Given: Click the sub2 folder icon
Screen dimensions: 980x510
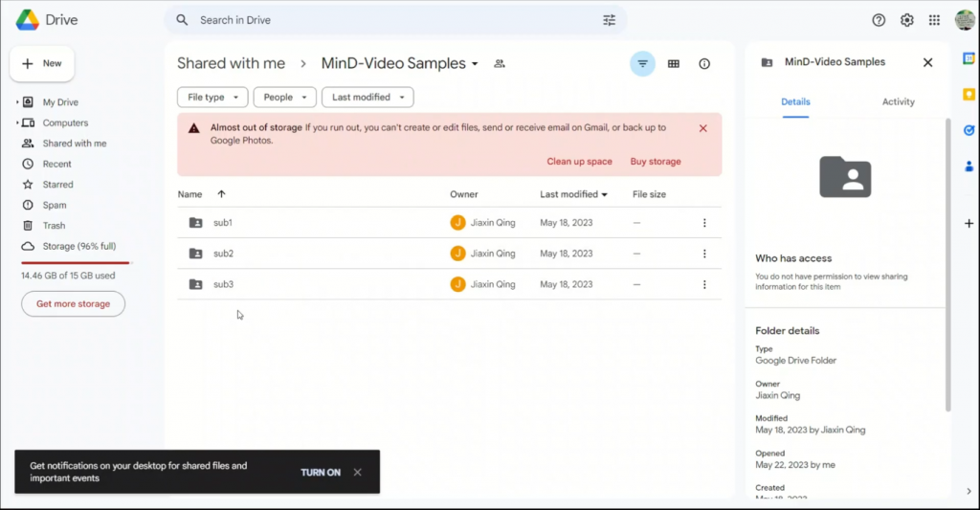Looking at the screenshot, I should (x=195, y=254).
